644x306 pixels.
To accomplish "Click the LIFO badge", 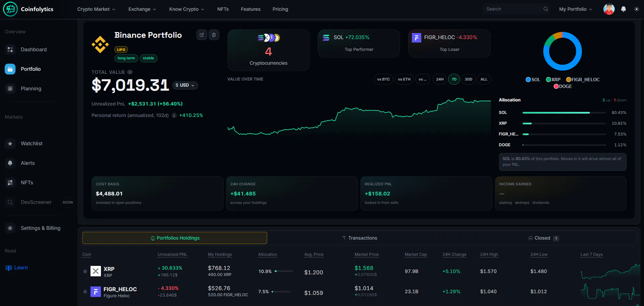I will click(x=121, y=50).
